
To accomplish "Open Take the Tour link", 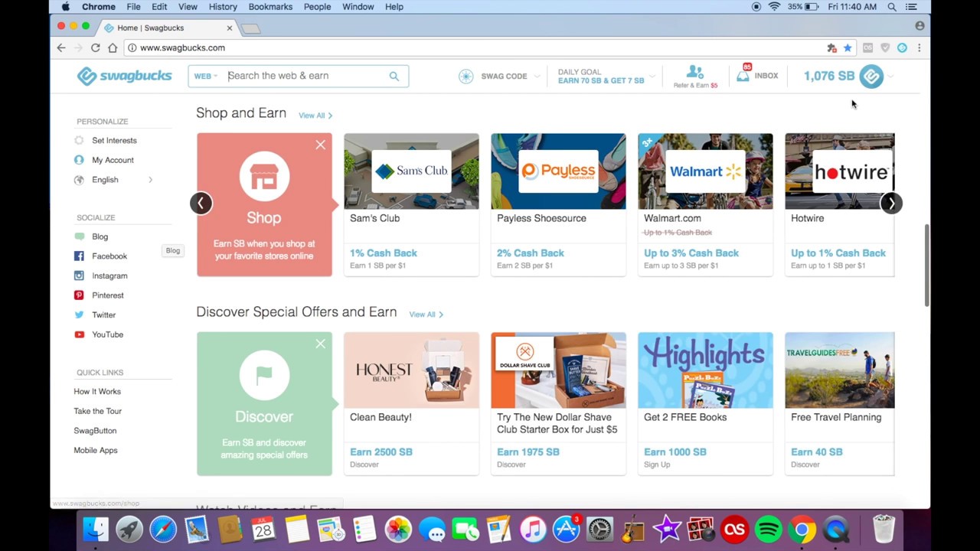I will 97,411.
